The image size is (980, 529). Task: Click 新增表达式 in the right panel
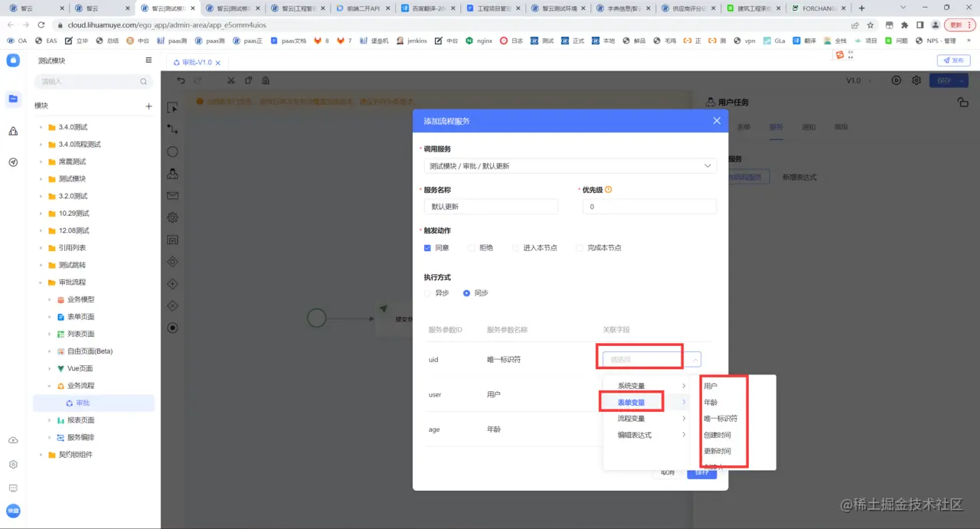click(799, 177)
